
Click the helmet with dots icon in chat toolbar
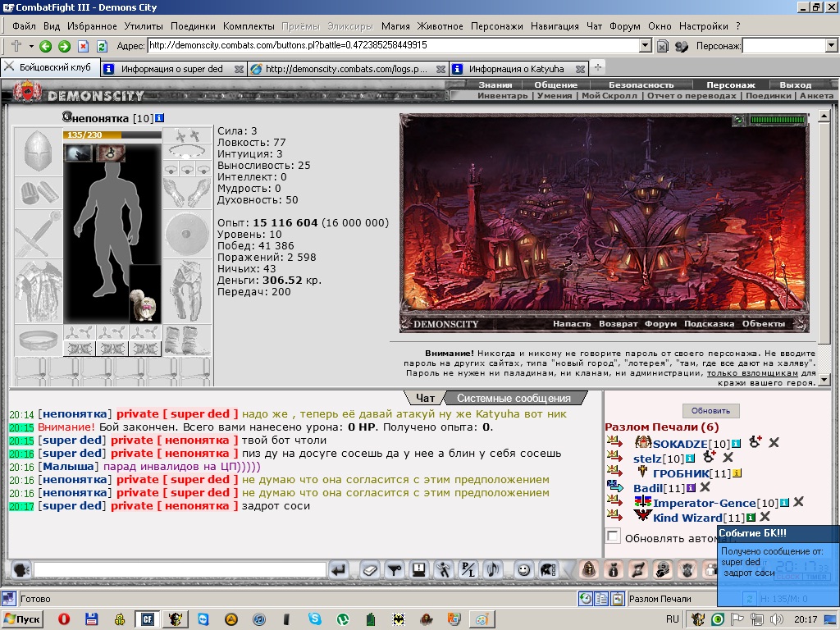pyautogui.click(x=548, y=570)
